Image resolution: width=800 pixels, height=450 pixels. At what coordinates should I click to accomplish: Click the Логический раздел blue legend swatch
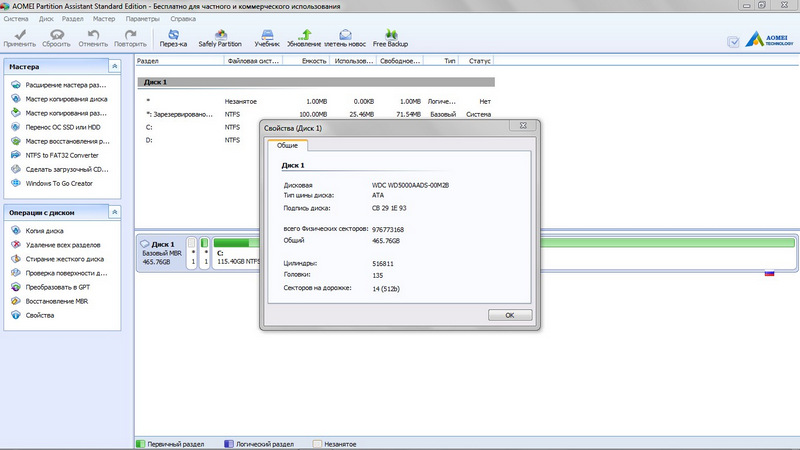pyautogui.click(x=229, y=444)
